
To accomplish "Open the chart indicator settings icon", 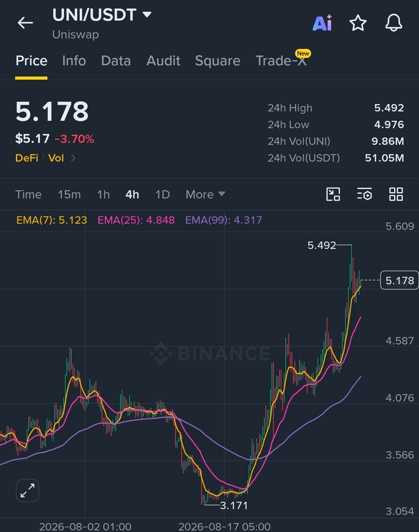I will pyautogui.click(x=364, y=194).
